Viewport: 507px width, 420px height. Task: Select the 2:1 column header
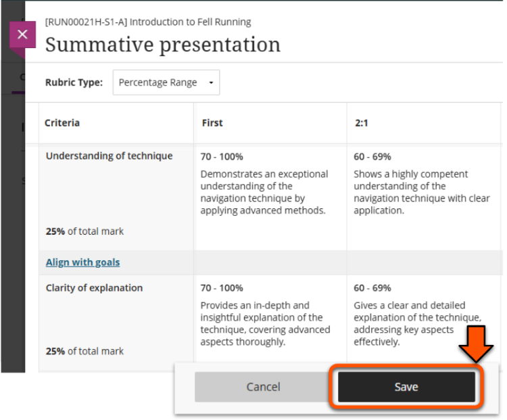click(x=362, y=122)
